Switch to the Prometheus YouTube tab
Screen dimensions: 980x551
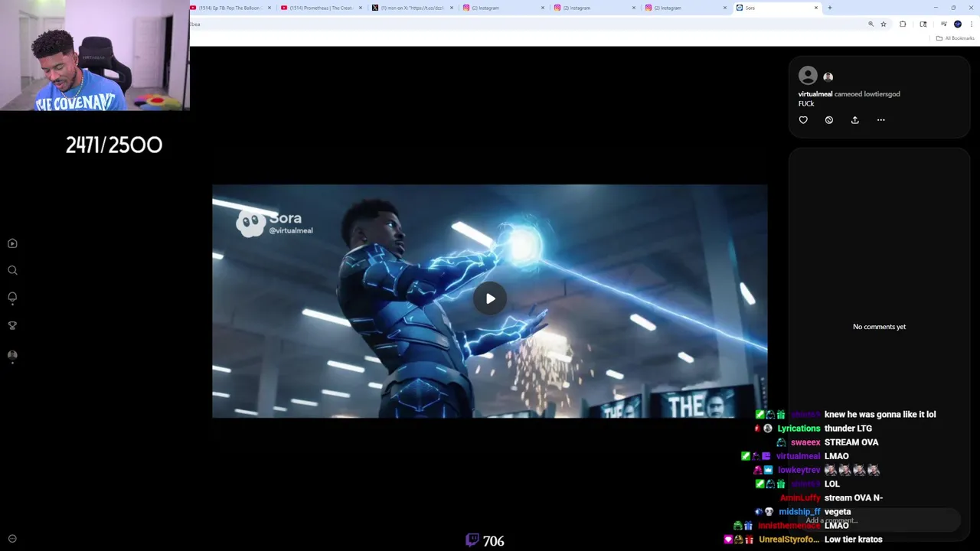pos(322,8)
